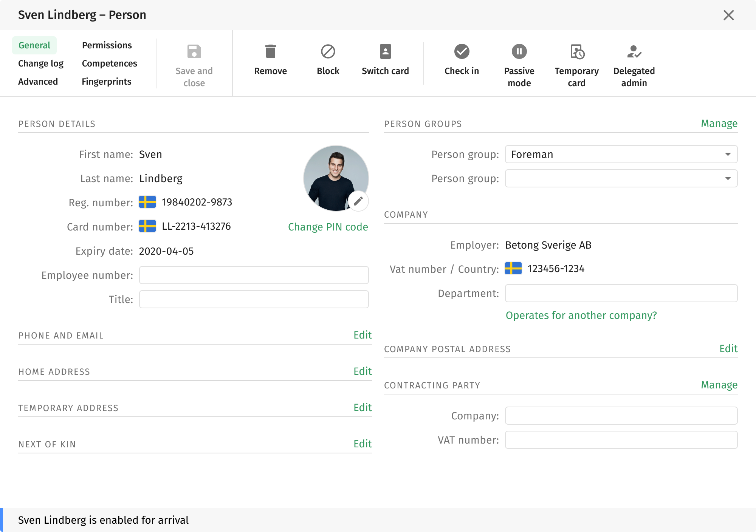Click Operates for another company link
This screenshot has width=756, height=532.
pyautogui.click(x=581, y=315)
